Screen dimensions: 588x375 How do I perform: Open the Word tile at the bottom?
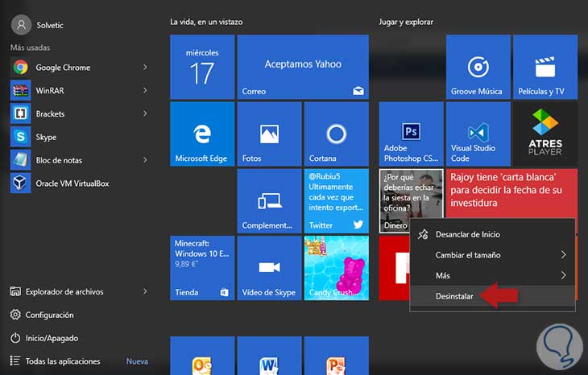[x=269, y=356]
